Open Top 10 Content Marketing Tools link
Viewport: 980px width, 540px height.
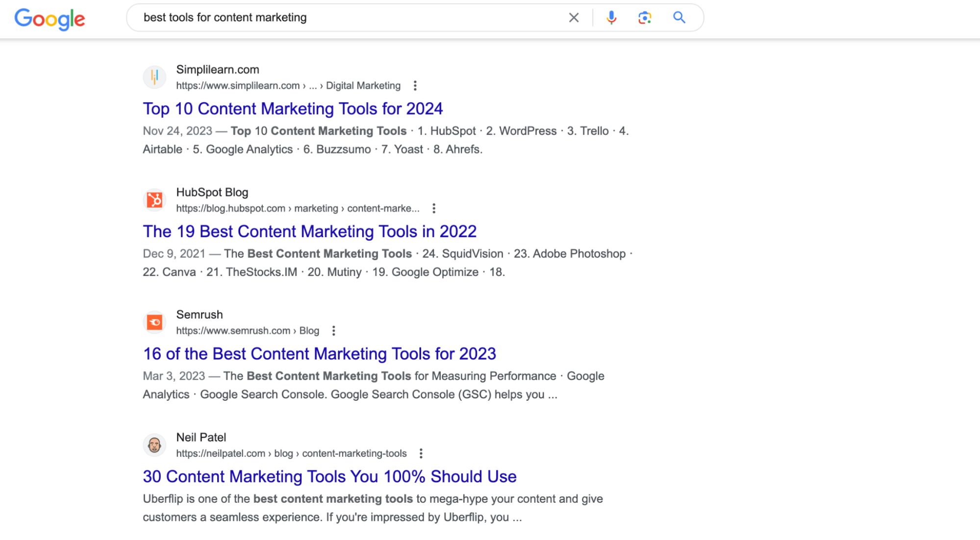click(x=293, y=109)
